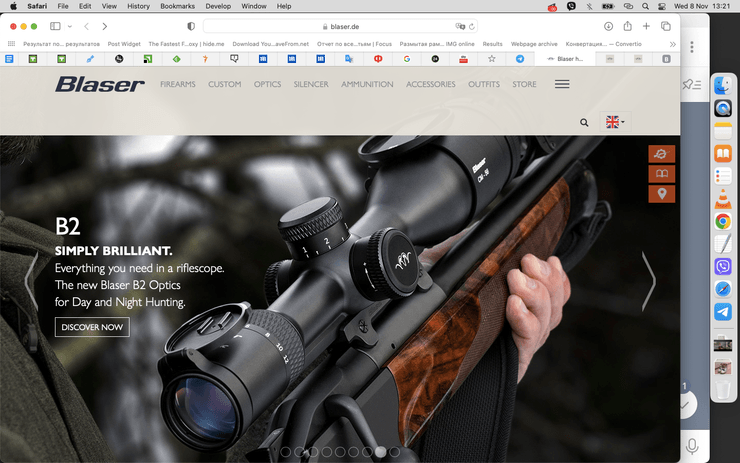Click the website search magnifier icon
Image resolution: width=740 pixels, height=463 pixels.
[584, 123]
